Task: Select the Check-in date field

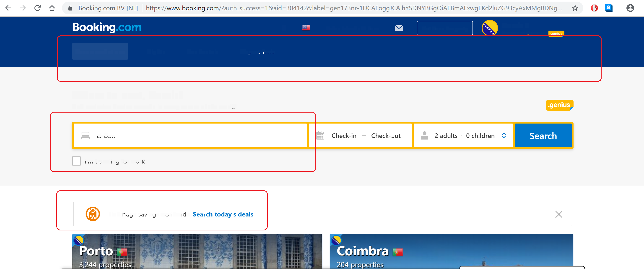Action: [x=344, y=136]
